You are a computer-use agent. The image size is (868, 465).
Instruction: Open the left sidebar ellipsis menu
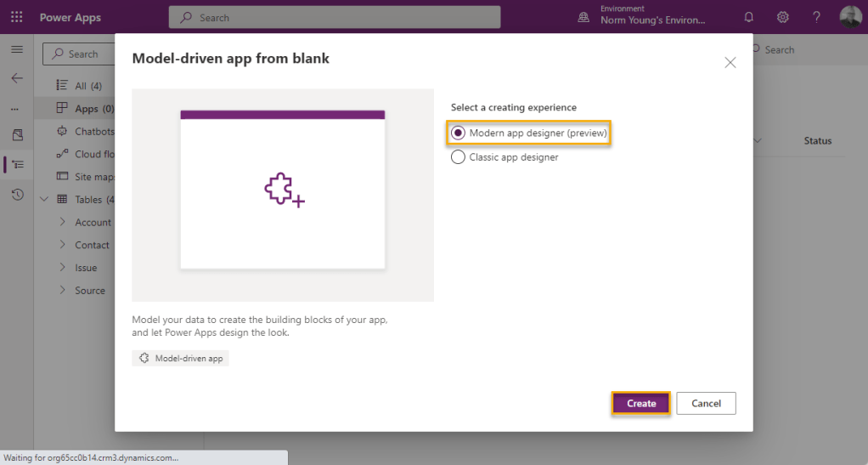pos(15,109)
